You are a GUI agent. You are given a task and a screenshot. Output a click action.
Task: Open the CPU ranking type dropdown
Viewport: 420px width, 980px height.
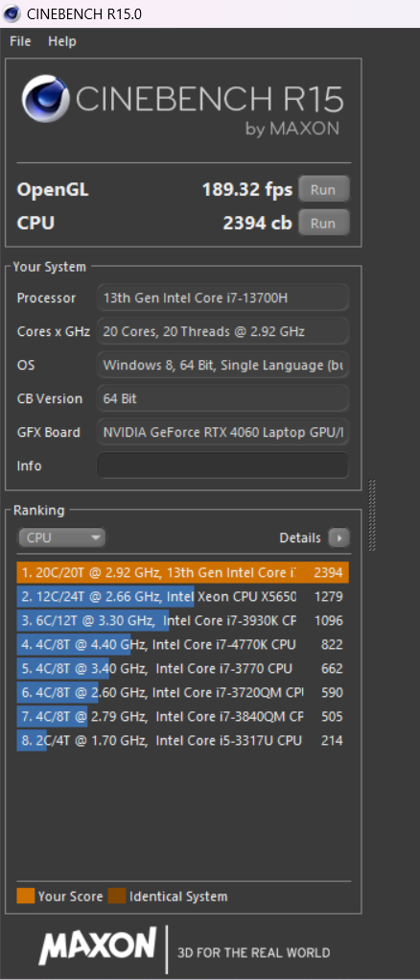[61, 538]
